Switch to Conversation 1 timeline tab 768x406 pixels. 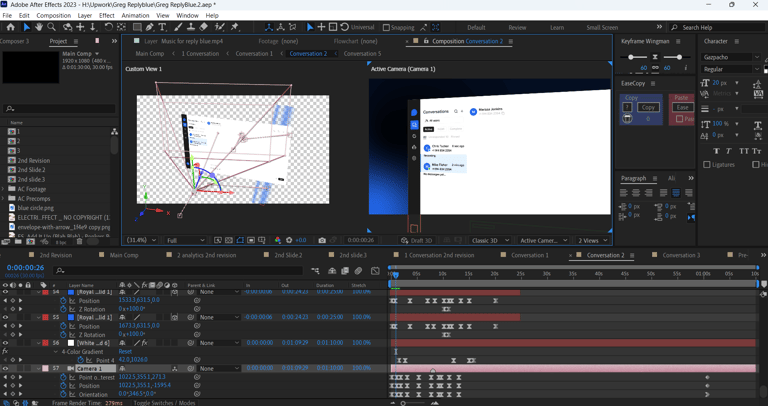point(529,255)
